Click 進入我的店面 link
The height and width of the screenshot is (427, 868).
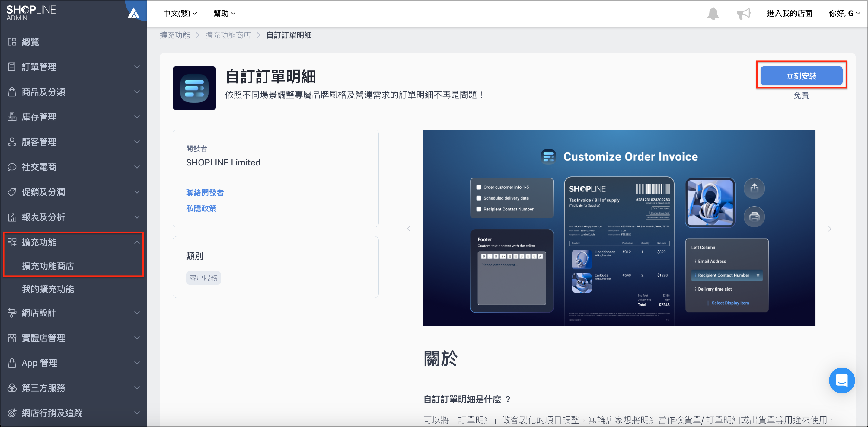pos(789,13)
